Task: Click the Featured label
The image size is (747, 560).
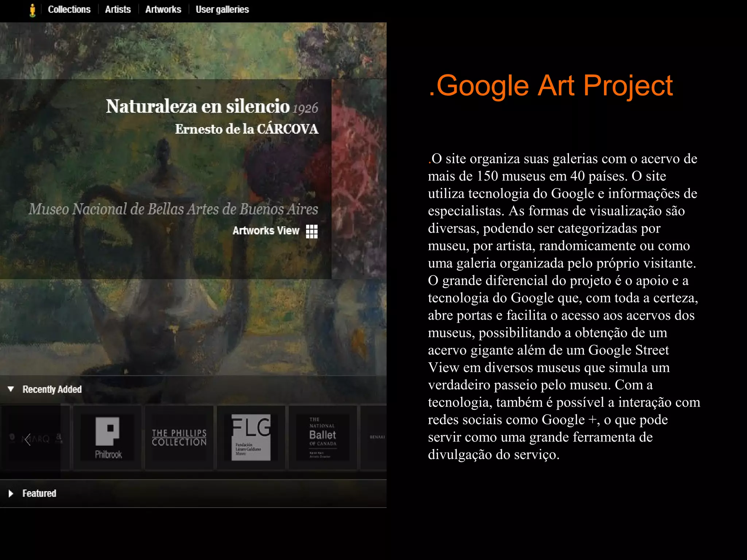Action: 39,494
